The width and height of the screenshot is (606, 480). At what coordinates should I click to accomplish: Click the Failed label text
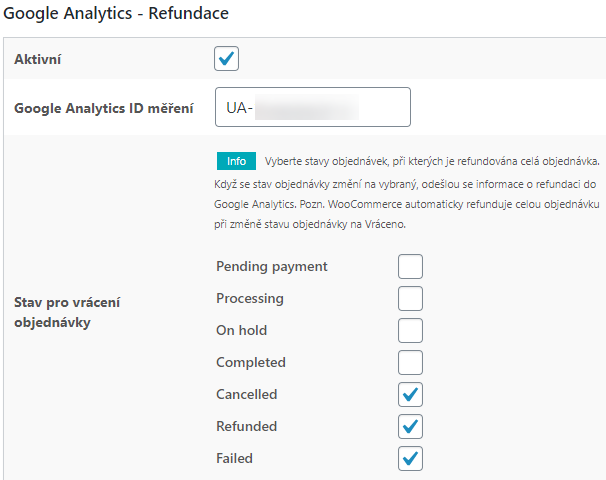click(x=234, y=459)
